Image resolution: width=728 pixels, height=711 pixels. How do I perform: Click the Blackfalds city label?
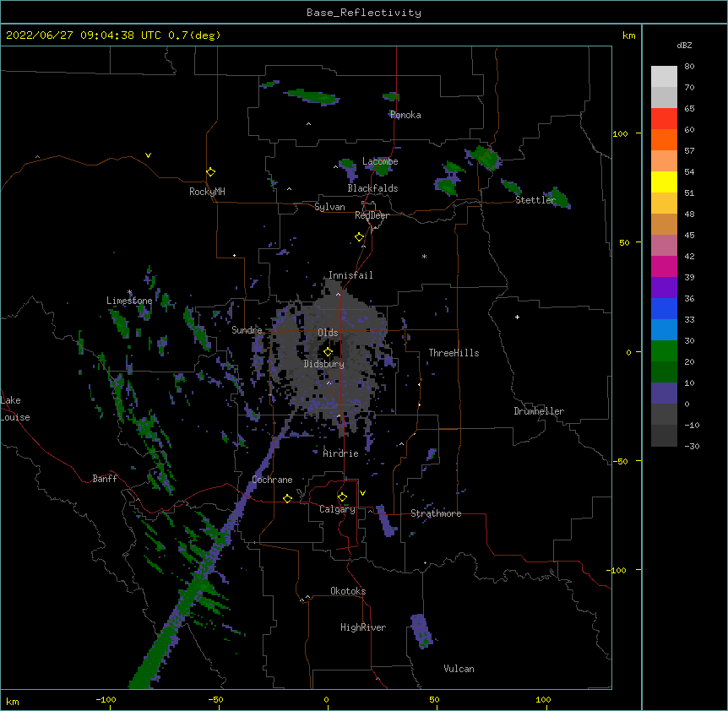(372, 188)
